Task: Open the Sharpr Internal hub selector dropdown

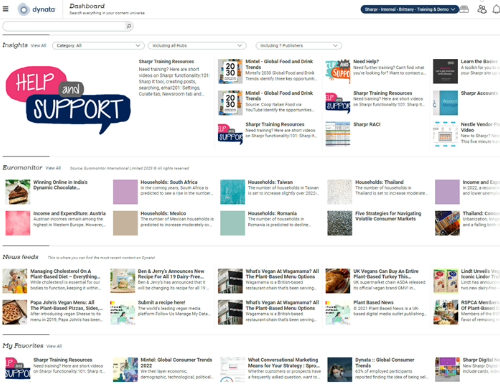Action: click(x=410, y=9)
